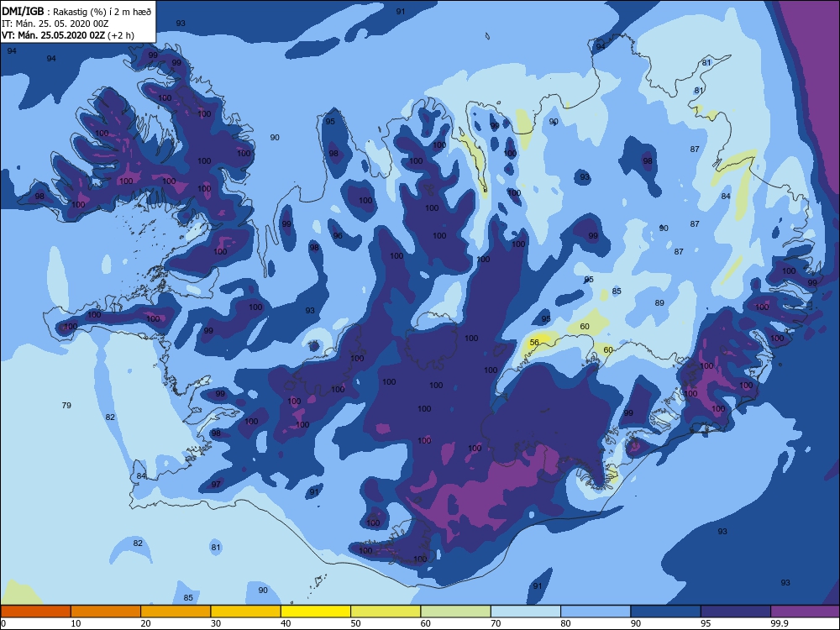Screen dimensions: 840x630
Task: Click the '89' humidity value on map
Action: coord(659,302)
